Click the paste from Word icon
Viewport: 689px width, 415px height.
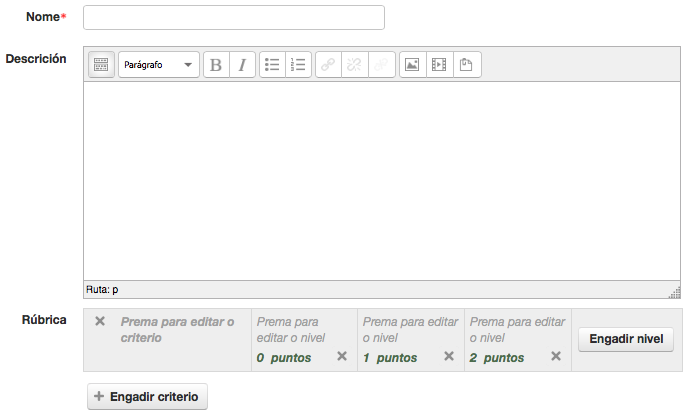(x=467, y=65)
